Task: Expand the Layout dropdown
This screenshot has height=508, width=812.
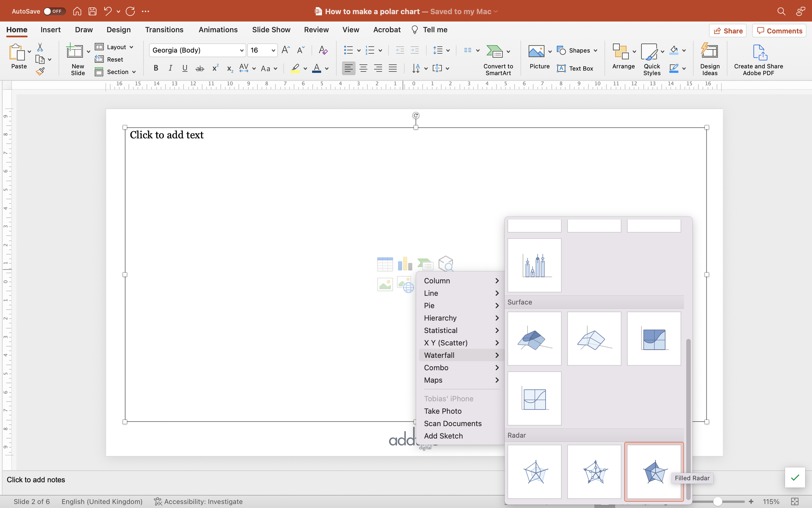Action: (131, 47)
